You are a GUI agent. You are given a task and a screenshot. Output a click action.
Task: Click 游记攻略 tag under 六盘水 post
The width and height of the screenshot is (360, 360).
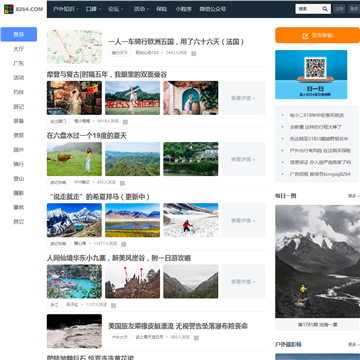[x=58, y=182]
